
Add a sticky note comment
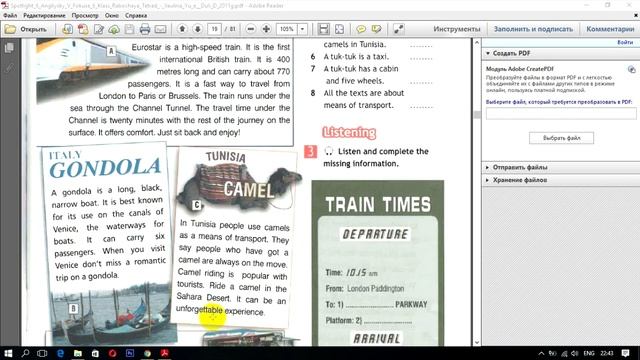click(361, 29)
